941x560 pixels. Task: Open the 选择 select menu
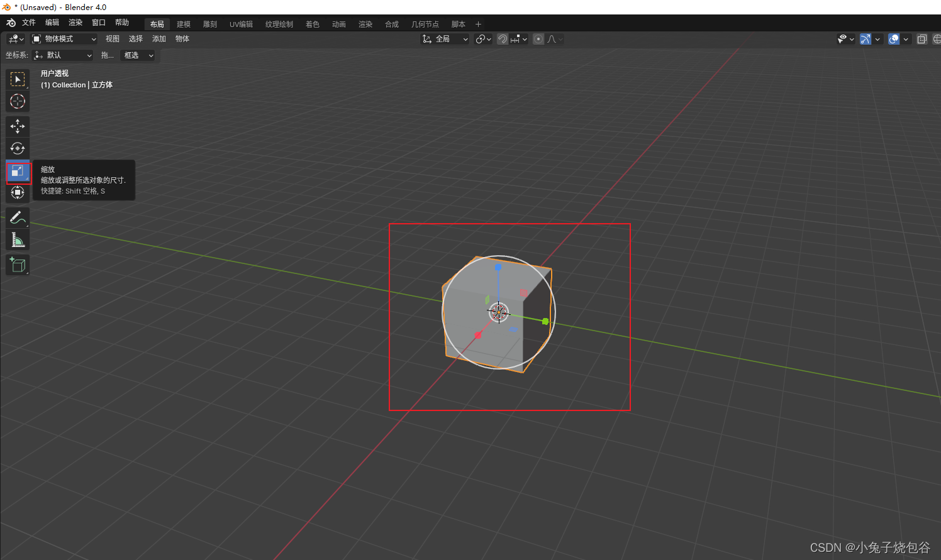(136, 39)
